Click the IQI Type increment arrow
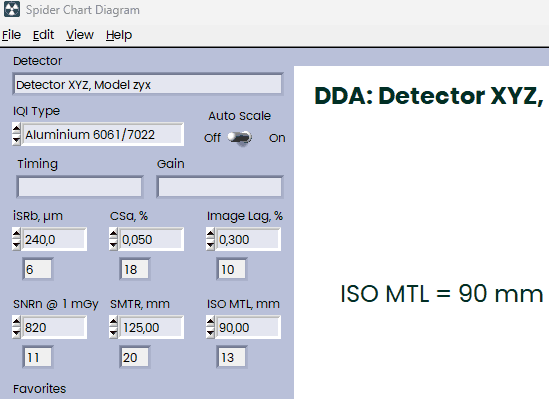549x399 pixels. click(16, 128)
